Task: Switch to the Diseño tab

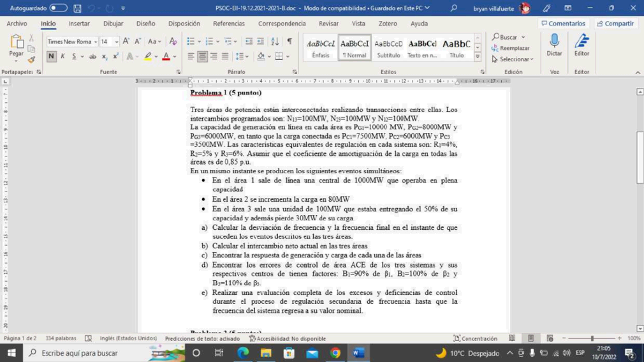Action: click(x=146, y=24)
